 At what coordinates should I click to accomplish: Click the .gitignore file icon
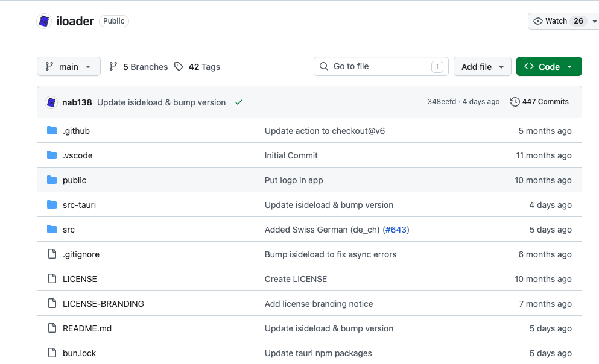click(x=52, y=254)
